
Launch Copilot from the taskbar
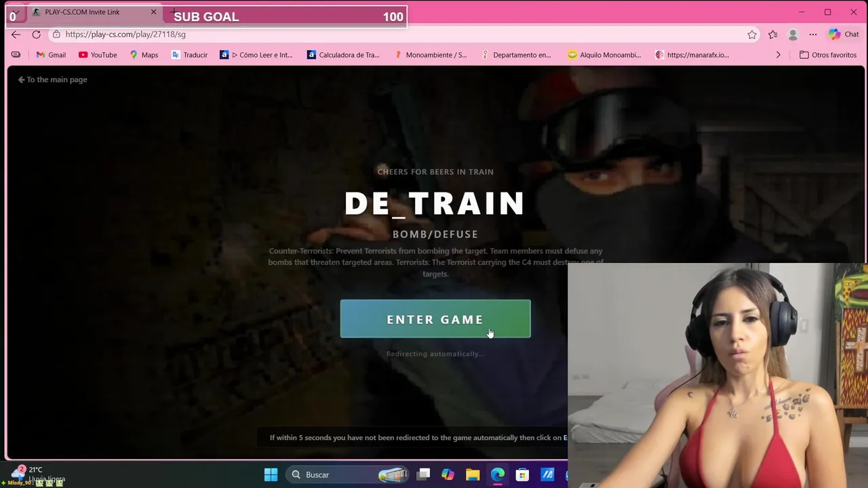tap(448, 474)
